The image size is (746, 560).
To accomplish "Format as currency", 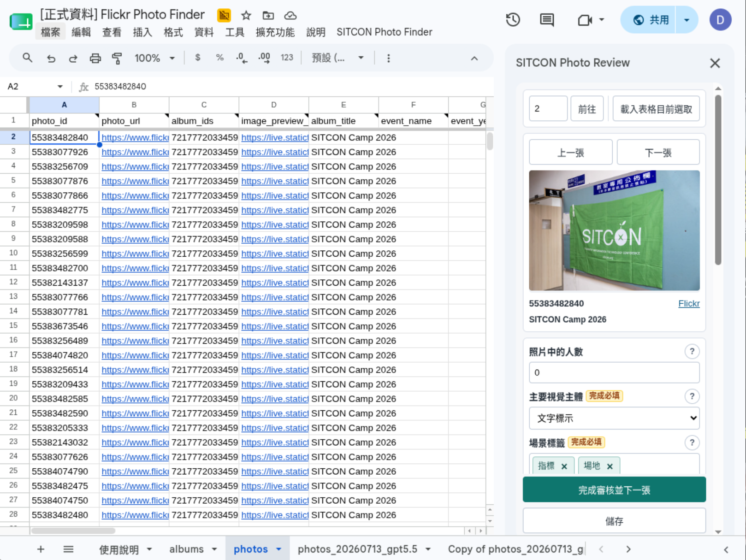I will [198, 58].
